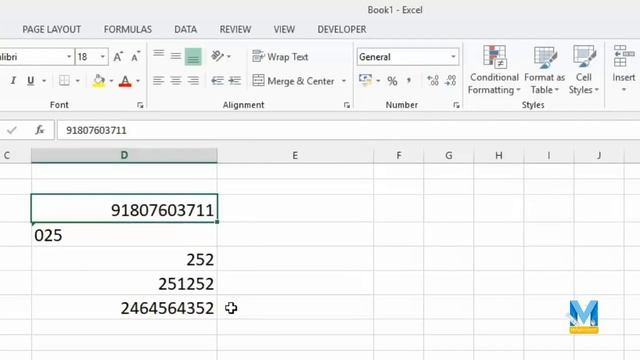The width and height of the screenshot is (640, 360).
Task: Select cell containing 2464564352
Action: point(124,308)
